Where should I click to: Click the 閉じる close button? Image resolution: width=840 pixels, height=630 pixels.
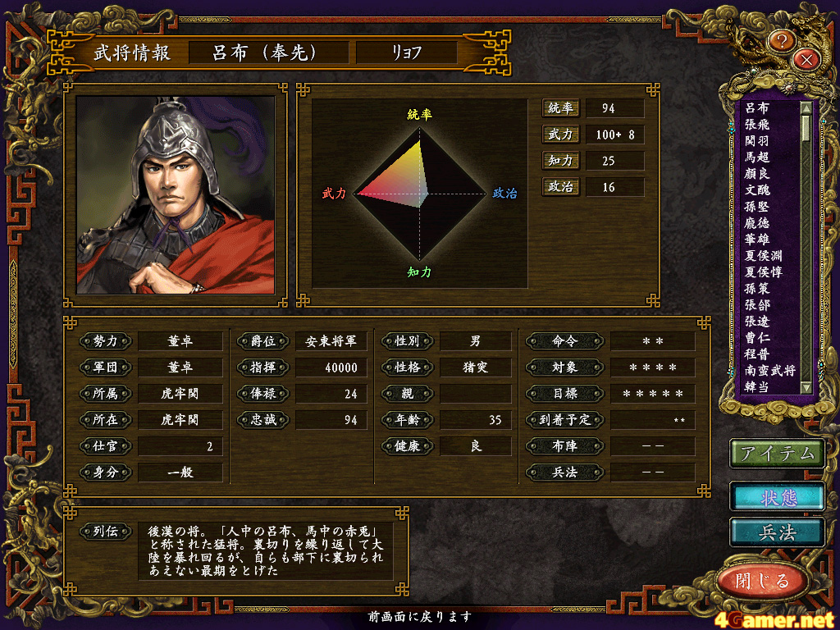pyautogui.click(x=762, y=581)
